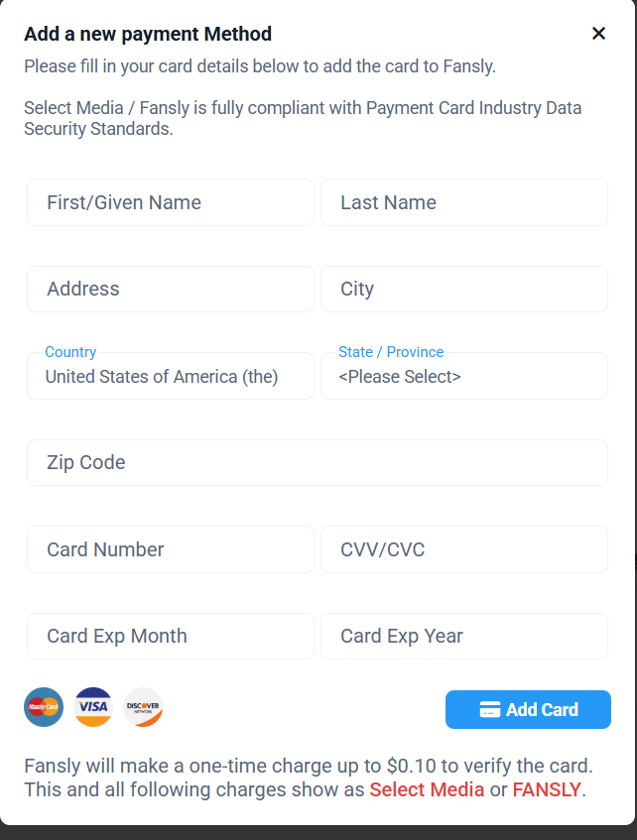Click the red Select Media text
This screenshot has height=840, width=637.
click(x=427, y=790)
